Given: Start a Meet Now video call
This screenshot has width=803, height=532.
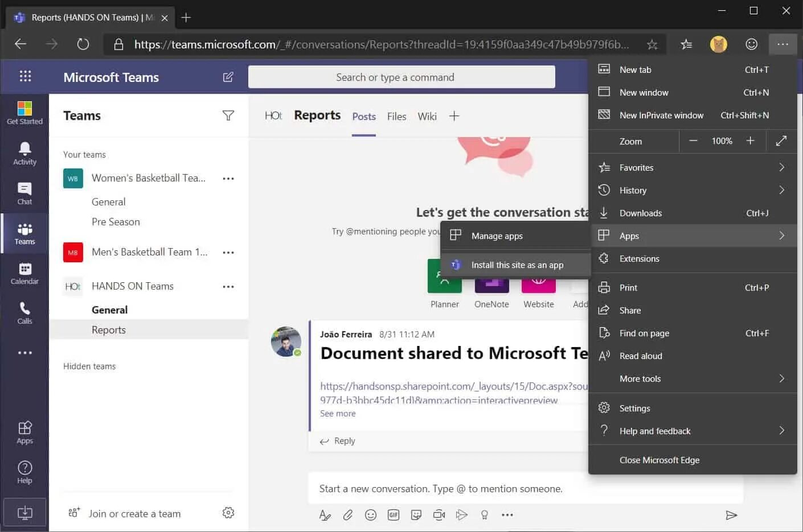Looking at the screenshot, I should [x=439, y=515].
